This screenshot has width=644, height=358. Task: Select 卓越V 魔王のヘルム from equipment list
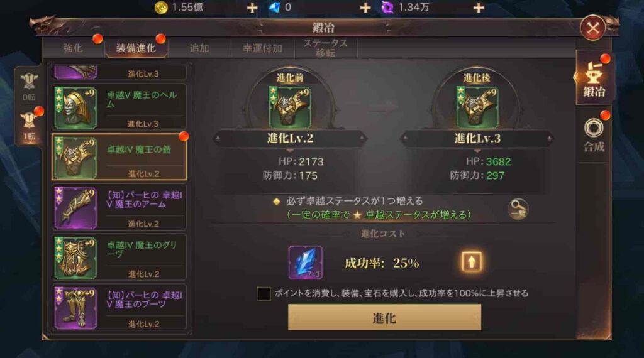tap(119, 107)
